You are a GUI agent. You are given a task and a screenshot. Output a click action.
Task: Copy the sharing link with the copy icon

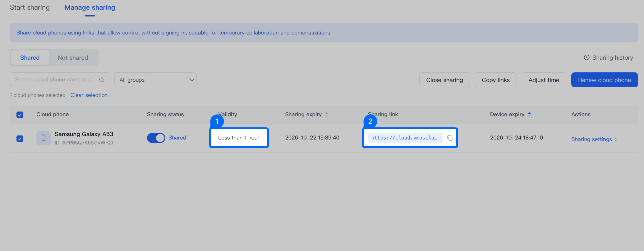point(450,138)
